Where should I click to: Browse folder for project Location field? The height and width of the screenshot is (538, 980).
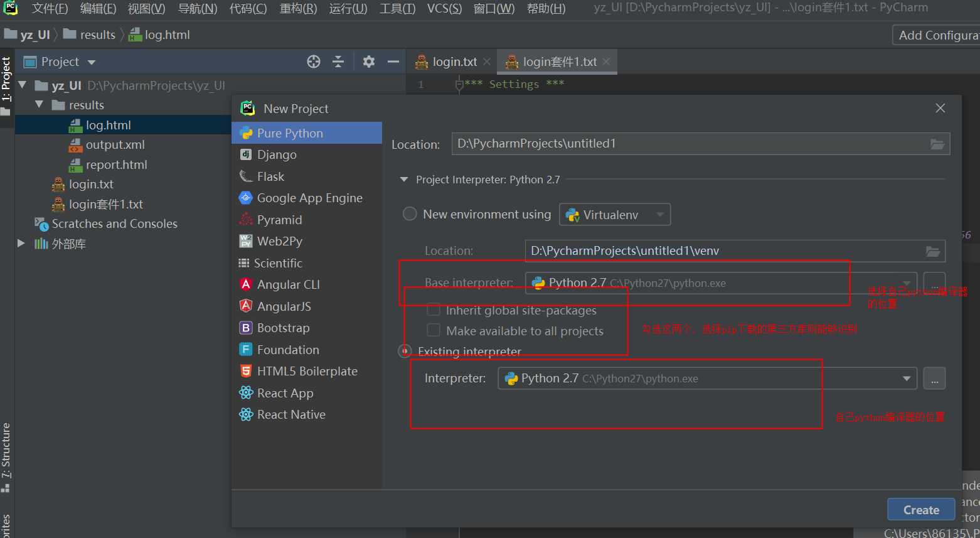(937, 144)
